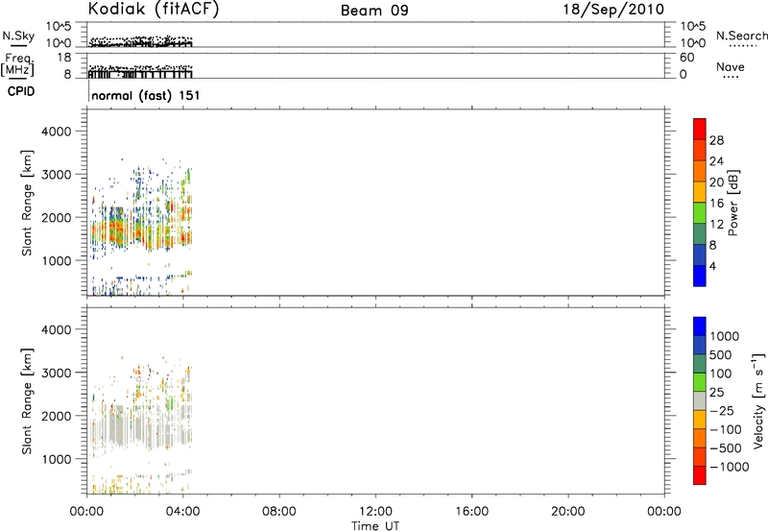Click the '4' tick on the Power scale
The height and width of the screenshot is (532, 768).
tap(712, 267)
